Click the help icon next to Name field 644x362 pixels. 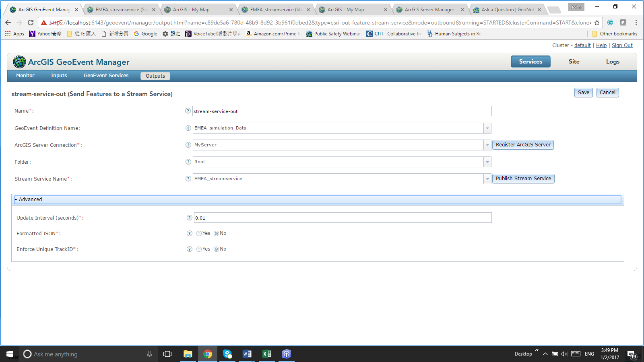tap(188, 111)
